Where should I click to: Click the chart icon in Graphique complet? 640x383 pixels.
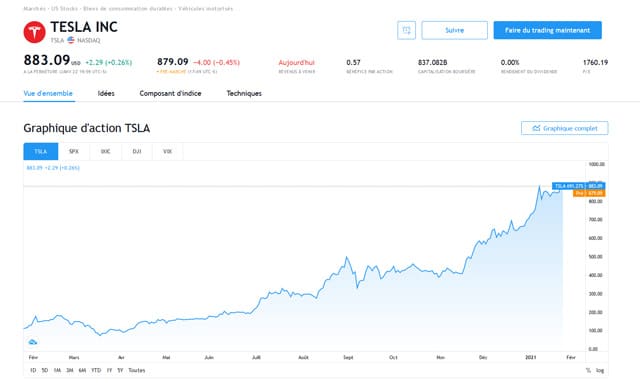coord(536,128)
